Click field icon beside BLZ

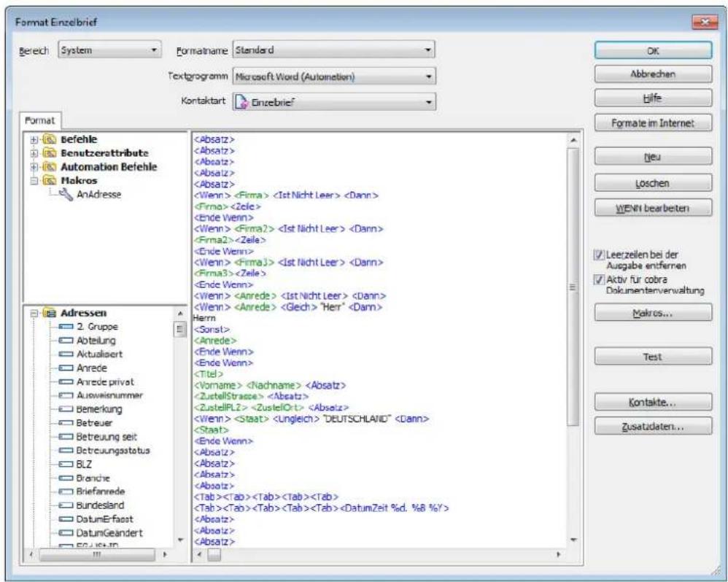tap(66, 464)
